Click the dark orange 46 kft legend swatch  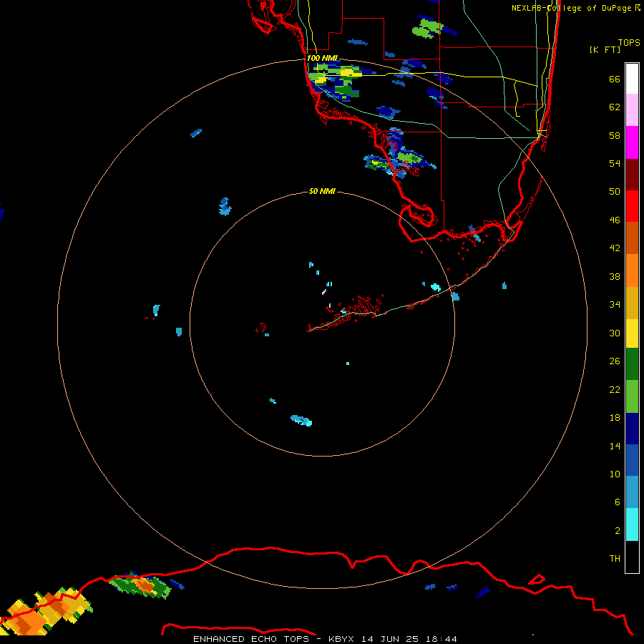(x=632, y=238)
